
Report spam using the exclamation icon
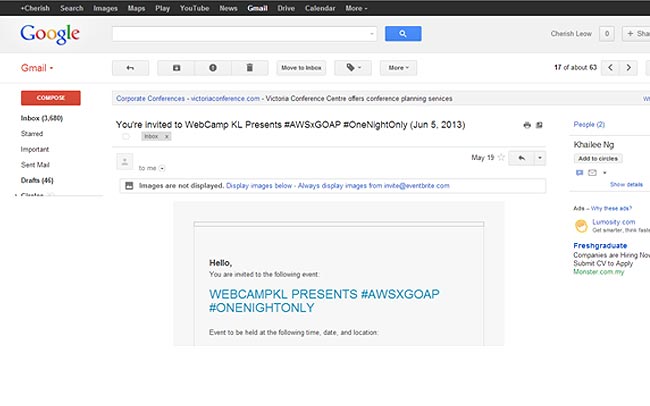tap(213, 68)
